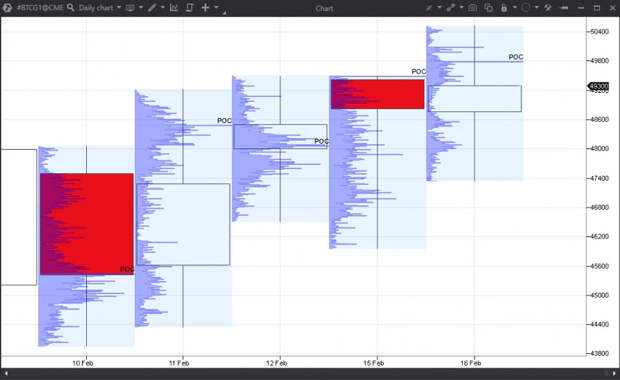
Task: Expand the arrow beside the lock icon
Action: pyautogui.click(x=514, y=8)
